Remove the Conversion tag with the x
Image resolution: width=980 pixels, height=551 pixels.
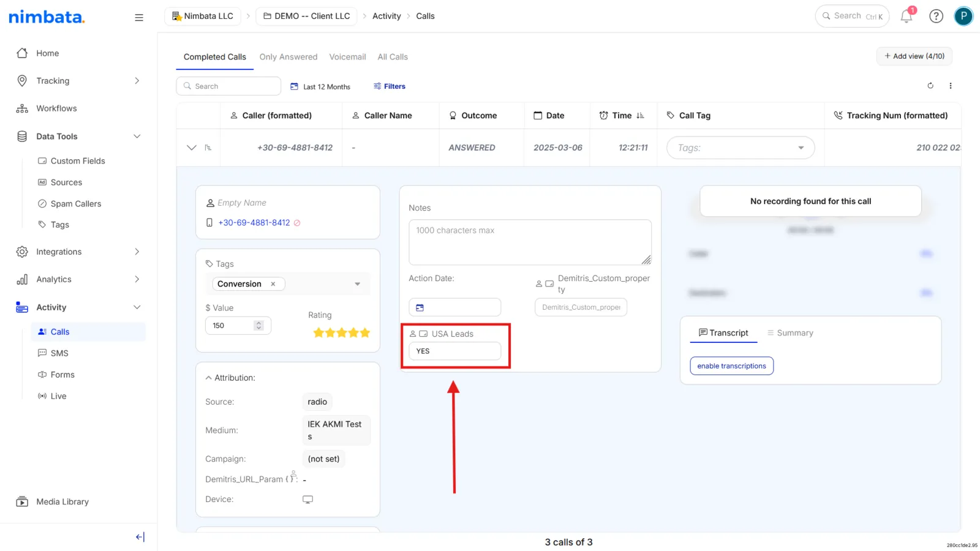pyautogui.click(x=273, y=284)
